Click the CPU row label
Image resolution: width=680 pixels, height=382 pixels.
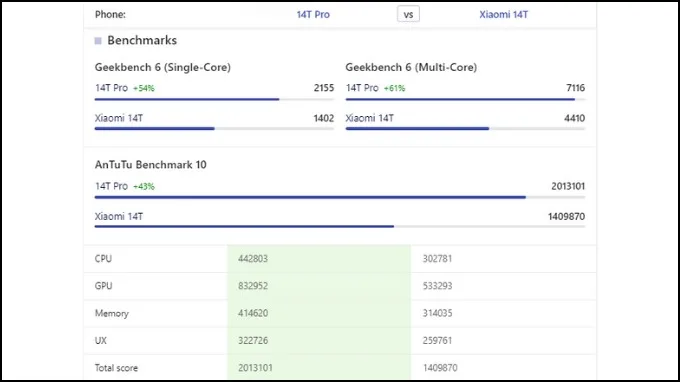[103, 258]
